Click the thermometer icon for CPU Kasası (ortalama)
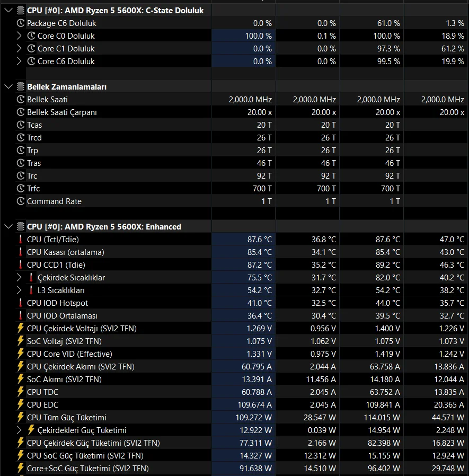The height and width of the screenshot is (476, 469). pyautogui.click(x=20, y=252)
